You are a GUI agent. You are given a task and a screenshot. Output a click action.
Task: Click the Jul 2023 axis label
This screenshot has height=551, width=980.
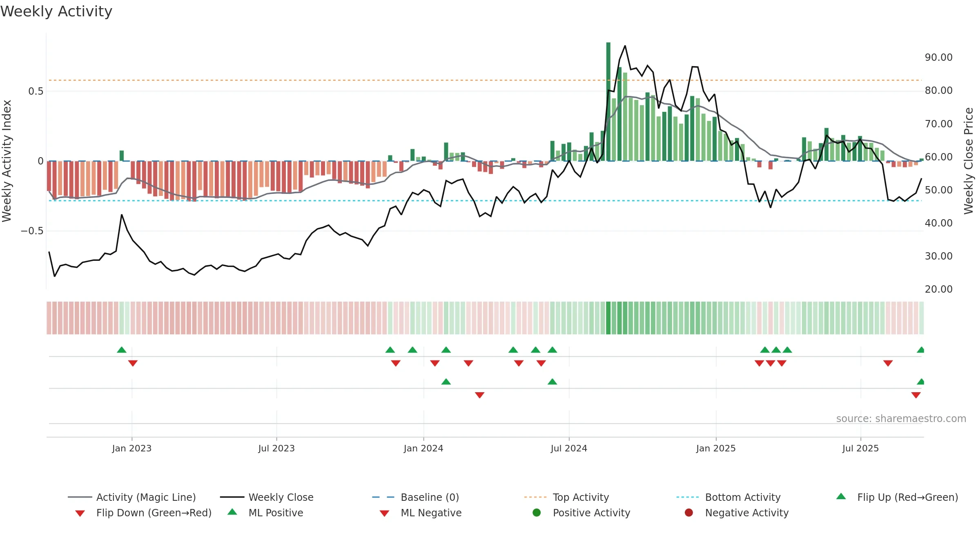[276, 449]
